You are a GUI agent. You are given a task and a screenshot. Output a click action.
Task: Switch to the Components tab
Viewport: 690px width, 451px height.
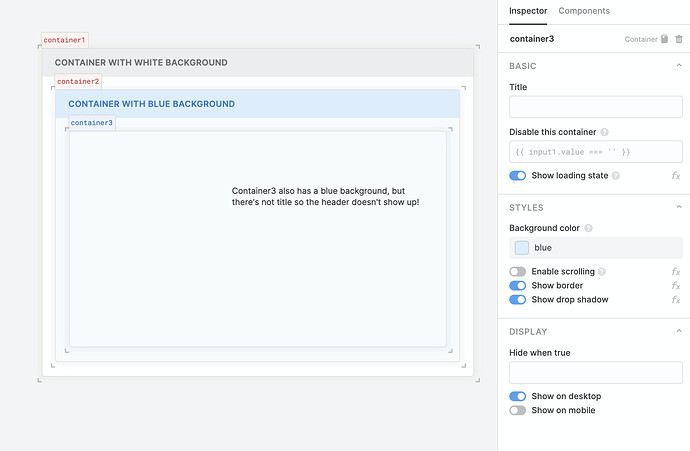584,11
